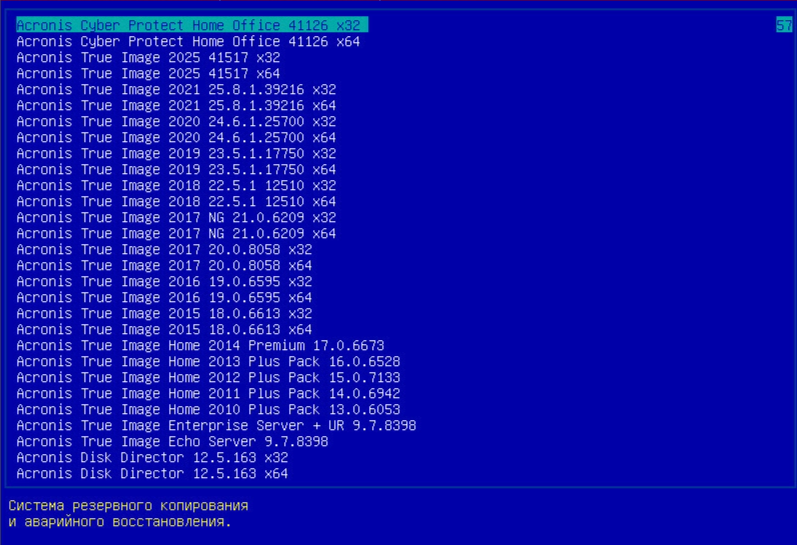Select True Image Home 2014 Premium 17.0.6673
This screenshot has height=545, width=797.
(200, 346)
